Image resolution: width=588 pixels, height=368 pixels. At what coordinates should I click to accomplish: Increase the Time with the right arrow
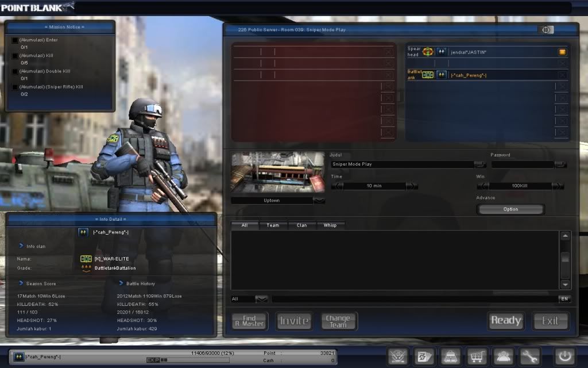point(412,186)
